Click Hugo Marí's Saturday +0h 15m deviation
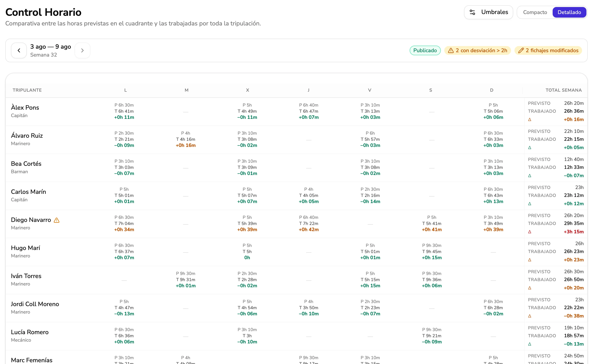 pos(432,258)
